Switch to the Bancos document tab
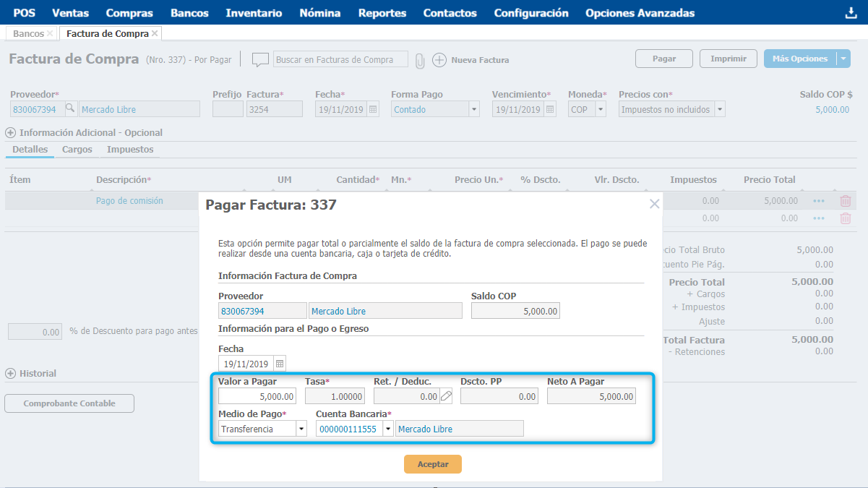 point(29,34)
